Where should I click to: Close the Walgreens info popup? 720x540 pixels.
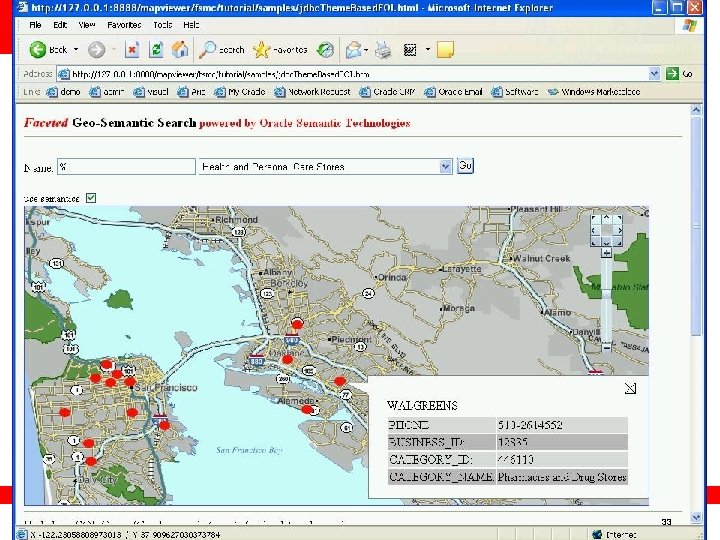(631, 388)
